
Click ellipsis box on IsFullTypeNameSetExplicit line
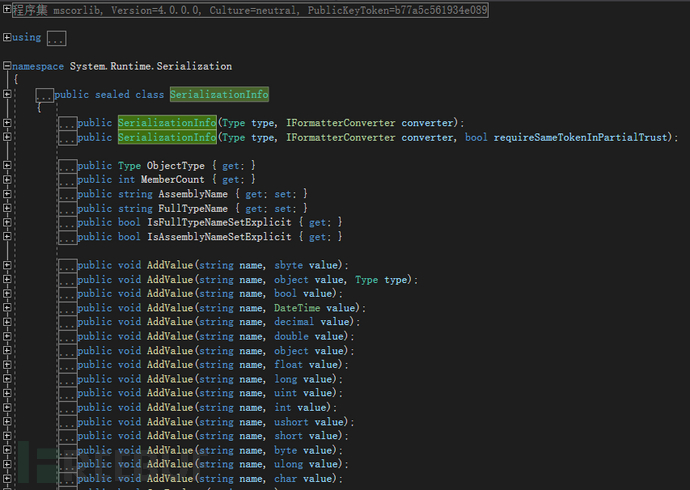68,223
